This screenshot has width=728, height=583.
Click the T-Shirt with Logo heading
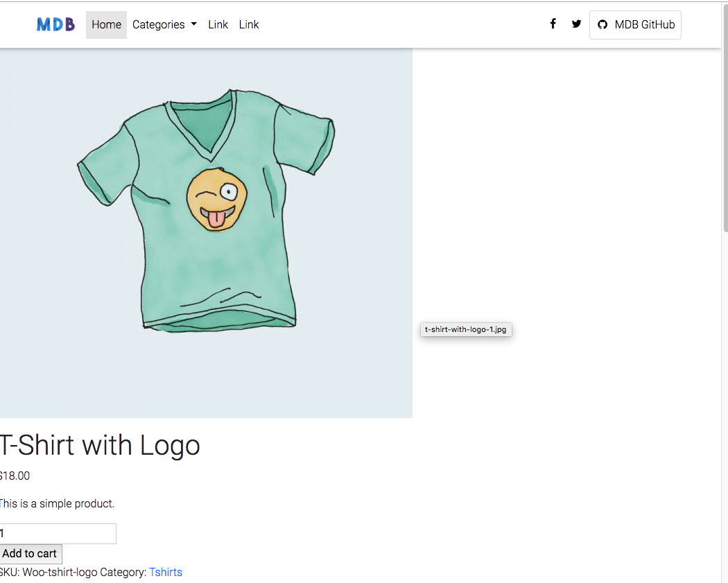point(100,445)
